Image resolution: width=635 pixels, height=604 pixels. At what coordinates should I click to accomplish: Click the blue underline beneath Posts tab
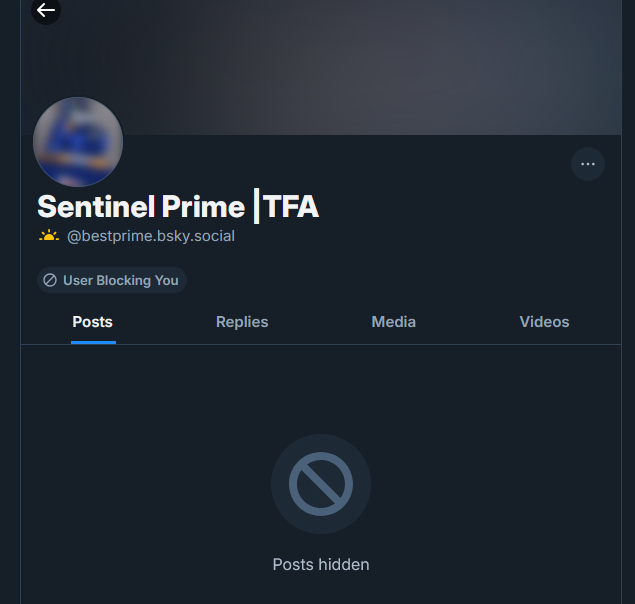coord(93,342)
